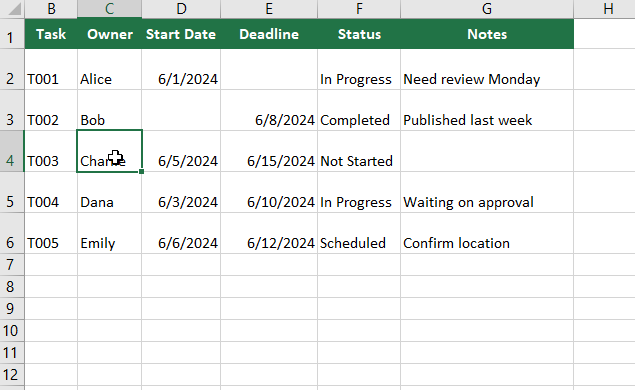Image resolution: width=635 pixels, height=390 pixels.
Task: Select the empty Deadline cell for T001
Action: 269,69
